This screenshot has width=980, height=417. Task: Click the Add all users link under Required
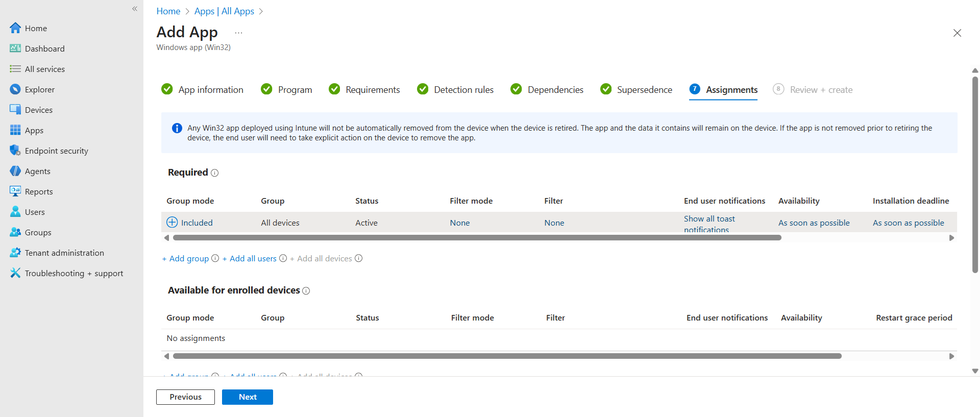click(x=253, y=259)
